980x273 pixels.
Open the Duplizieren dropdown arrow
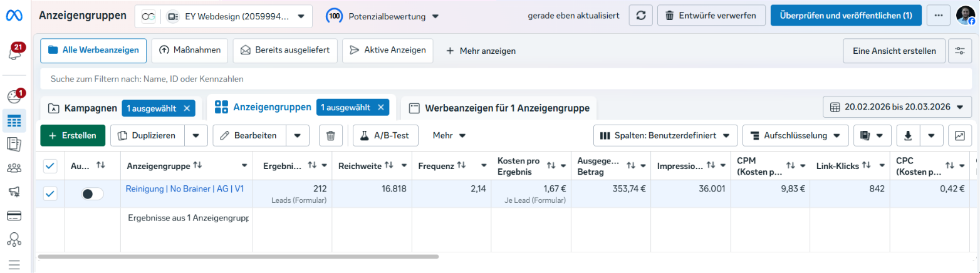(196, 135)
